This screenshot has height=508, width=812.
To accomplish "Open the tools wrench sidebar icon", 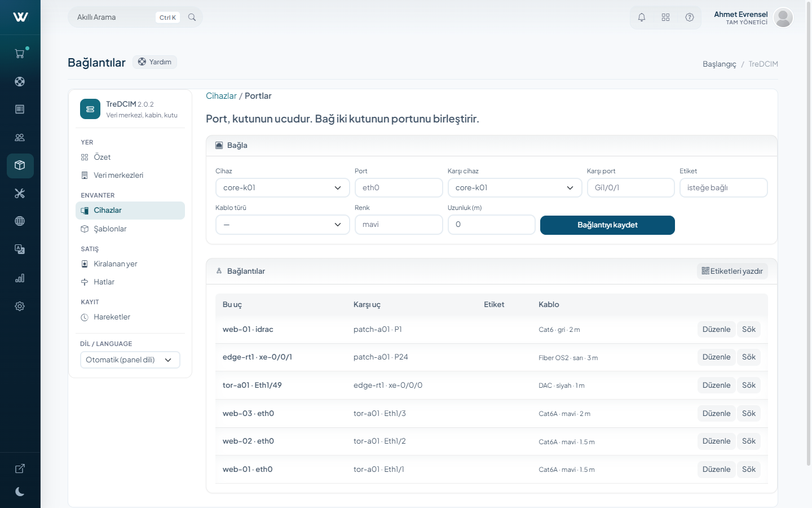I will click(20, 194).
